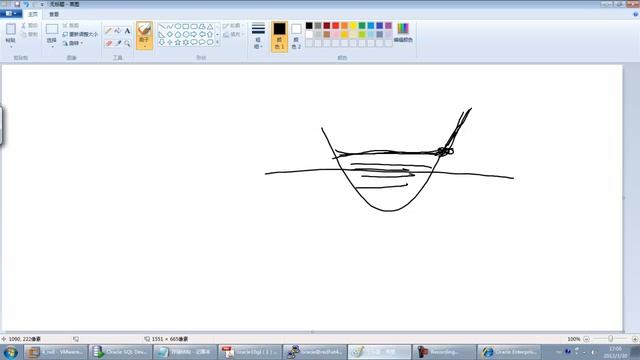
Task: Expand the Paste dropdown arrow
Action: tap(11, 47)
